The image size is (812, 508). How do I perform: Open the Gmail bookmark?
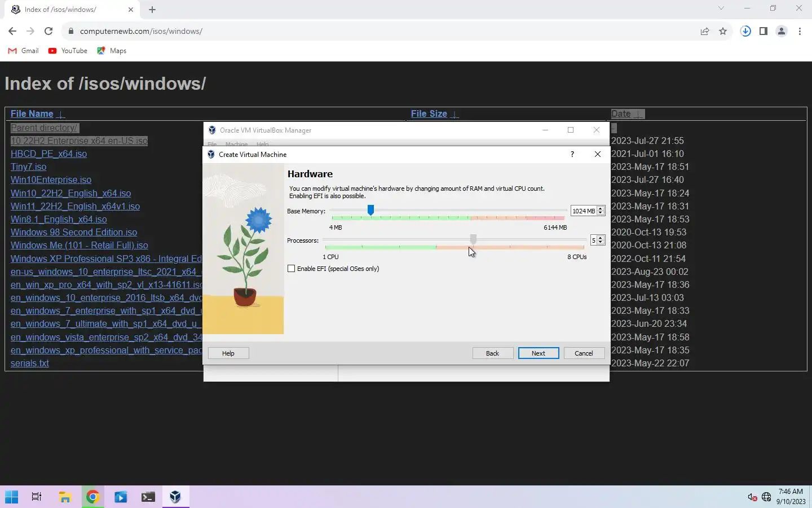pos(24,51)
